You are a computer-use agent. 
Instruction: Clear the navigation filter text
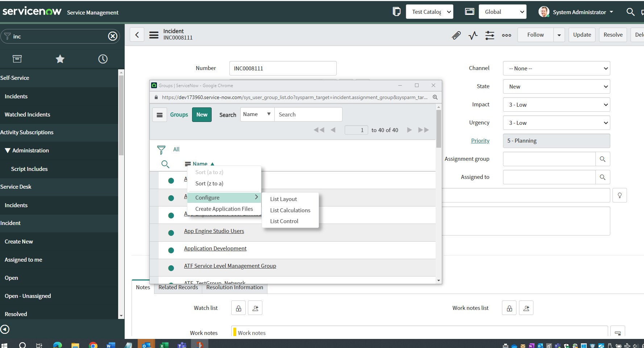click(x=113, y=36)
